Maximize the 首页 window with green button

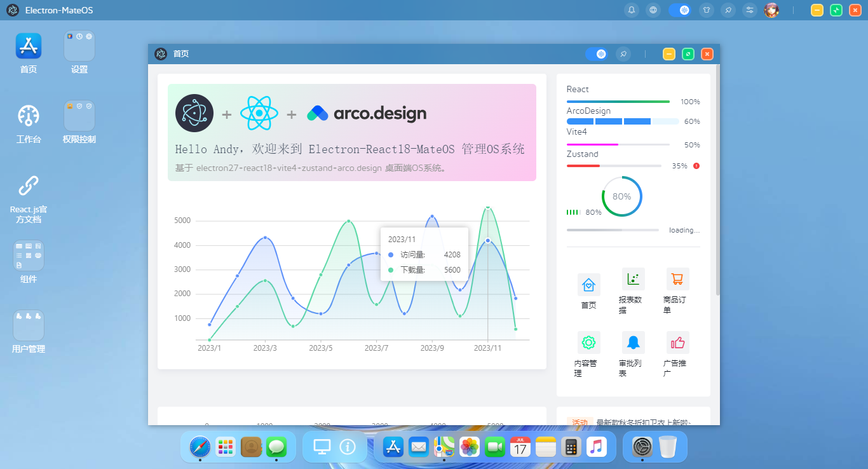[688, 54]
